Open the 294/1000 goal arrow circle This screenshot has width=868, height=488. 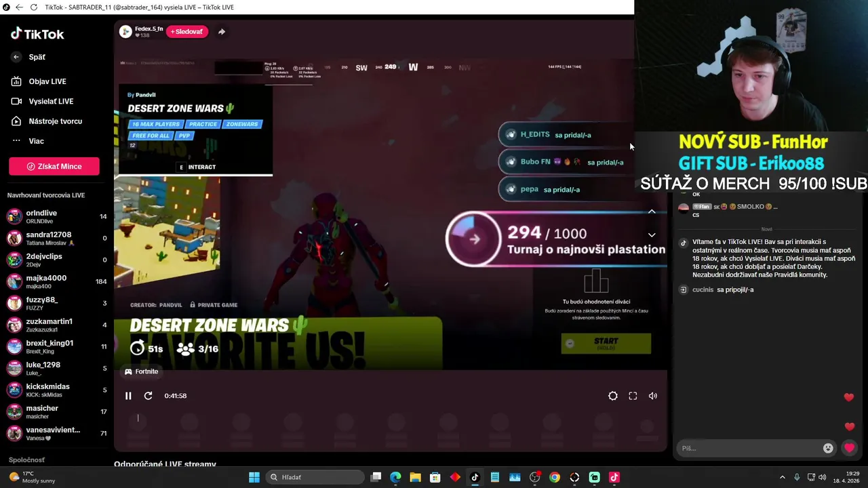coord(473,239)
